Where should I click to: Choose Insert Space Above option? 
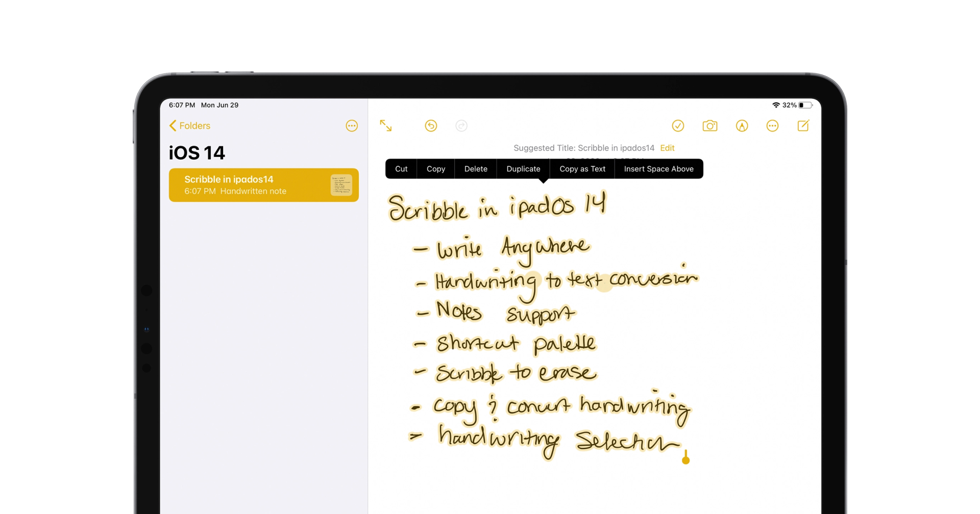(658, 169)
